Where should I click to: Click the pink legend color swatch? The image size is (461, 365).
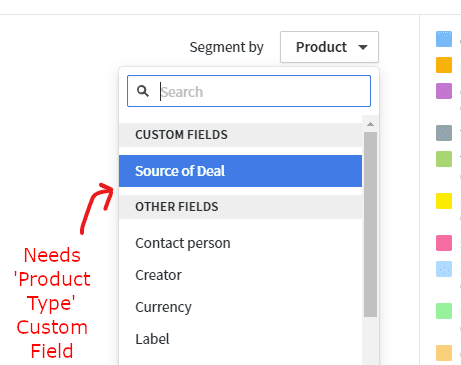(444, 243)
